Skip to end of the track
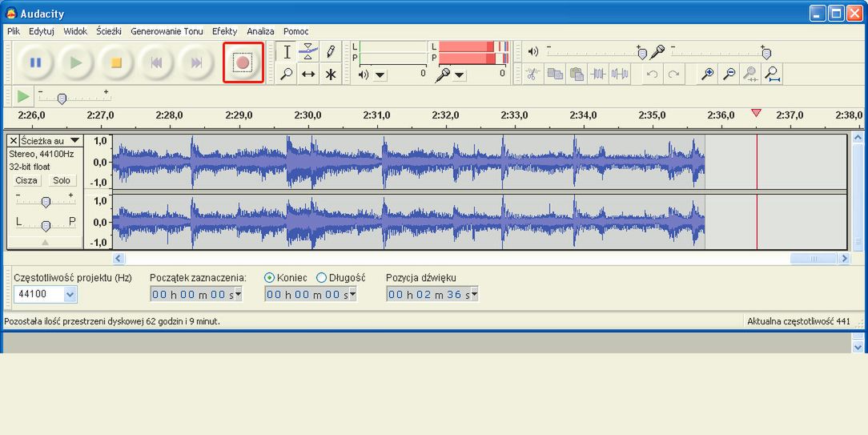This screenshot has height=435, width=868. 196,62
